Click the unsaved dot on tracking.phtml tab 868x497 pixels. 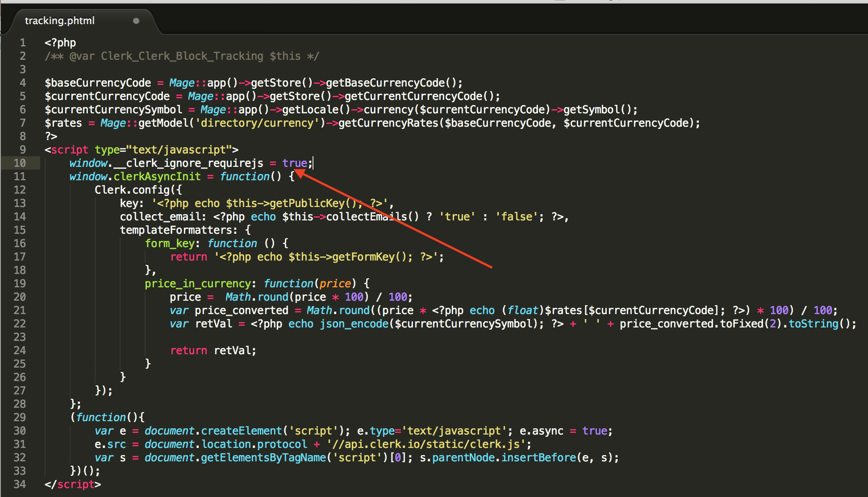click(136, 21)
